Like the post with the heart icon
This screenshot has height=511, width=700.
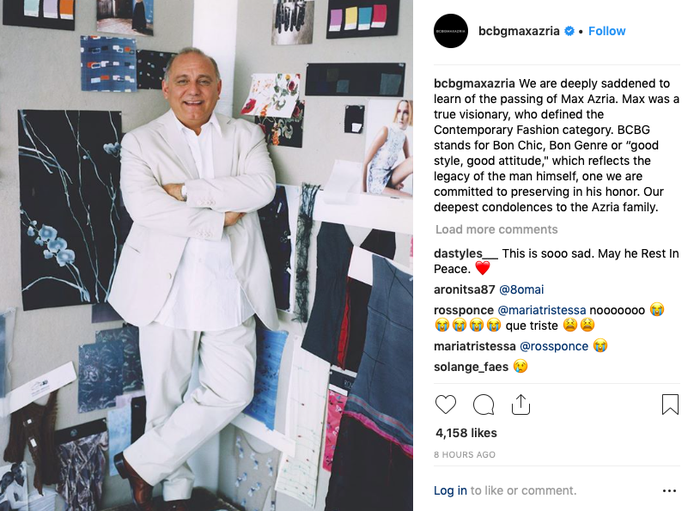pos(445,404)
